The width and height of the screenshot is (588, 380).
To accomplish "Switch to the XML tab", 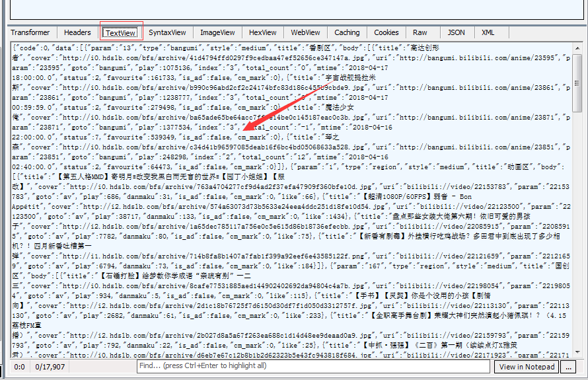I will 488,32.
